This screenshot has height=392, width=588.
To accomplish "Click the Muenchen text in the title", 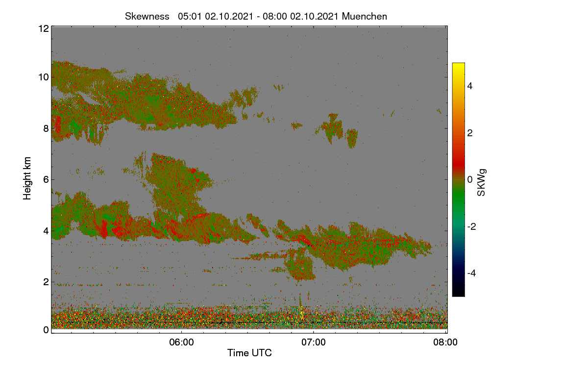I will click(365, 16).
